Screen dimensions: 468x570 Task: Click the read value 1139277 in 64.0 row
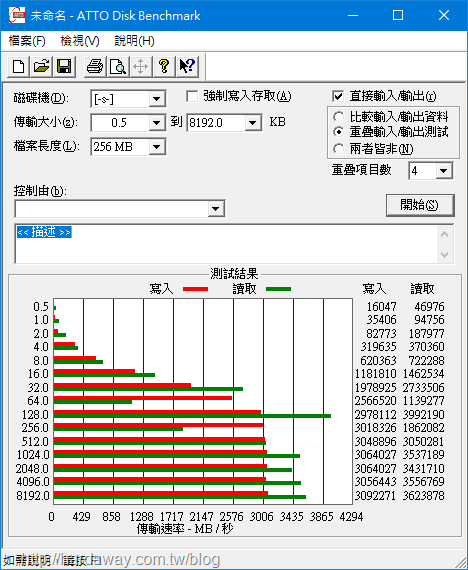(x=423, y=401)
